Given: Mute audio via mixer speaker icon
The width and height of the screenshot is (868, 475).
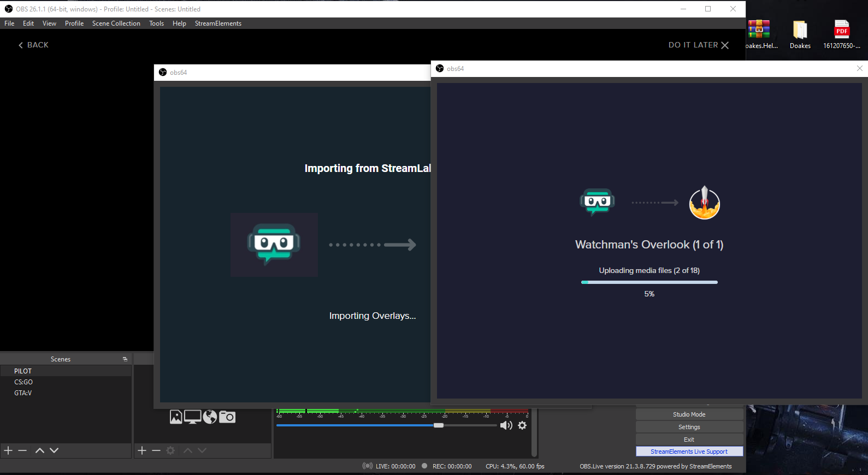Looking at the screenshot, I should pos(506,425).
